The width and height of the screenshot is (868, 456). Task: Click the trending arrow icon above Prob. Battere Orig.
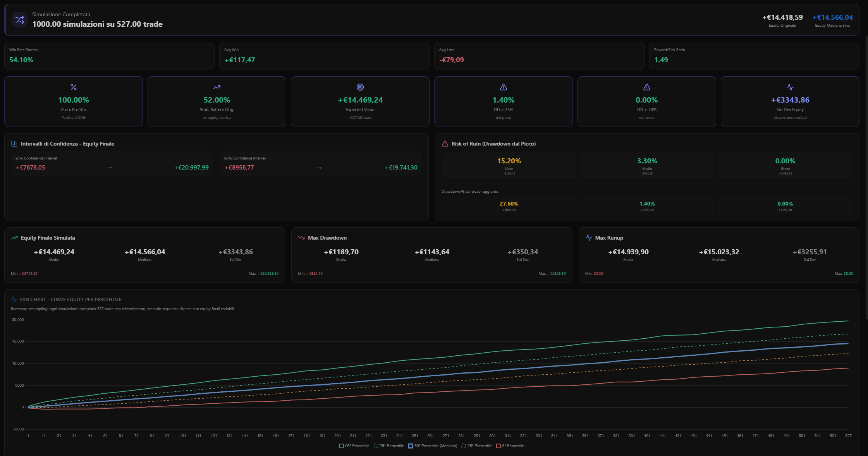(217, 87)
